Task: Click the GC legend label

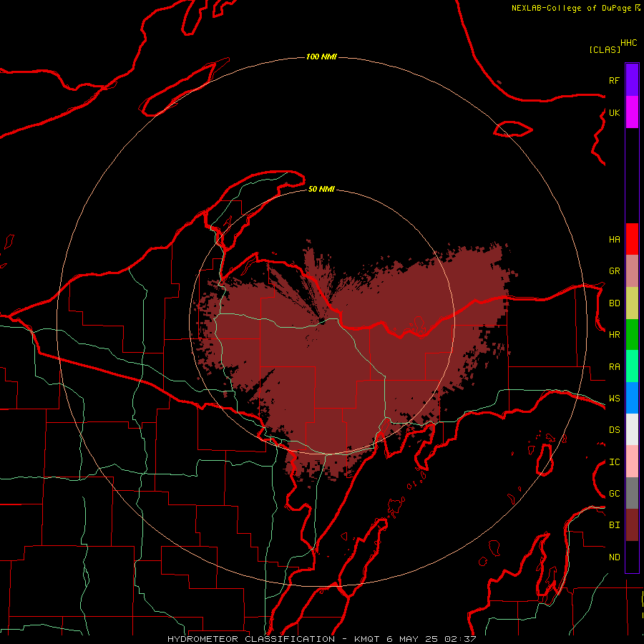Action: pos(614,494)
